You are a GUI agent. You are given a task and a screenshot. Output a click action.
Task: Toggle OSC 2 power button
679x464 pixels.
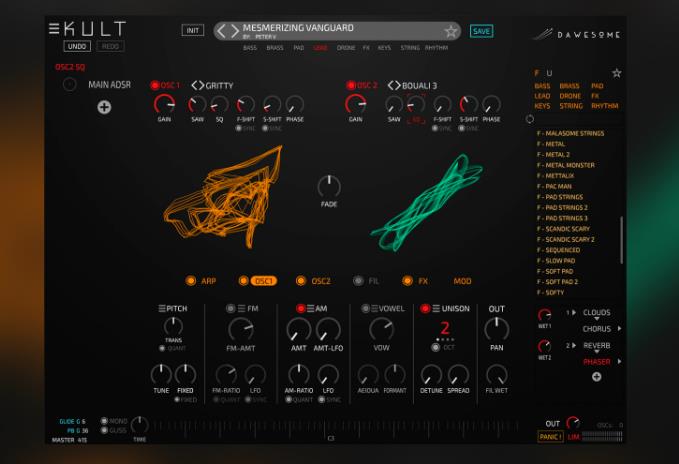pos(351,85)
